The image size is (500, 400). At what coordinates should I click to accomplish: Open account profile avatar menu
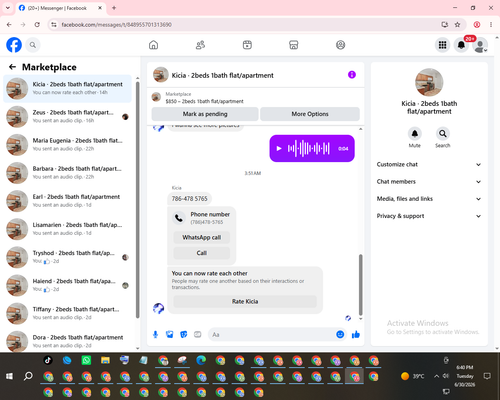(480, 45)
